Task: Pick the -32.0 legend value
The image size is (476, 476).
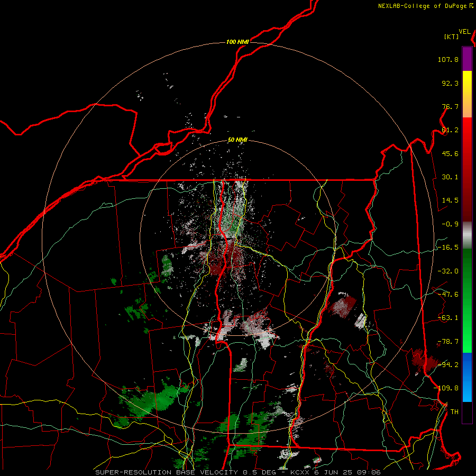Action: (x=448, y=271)
